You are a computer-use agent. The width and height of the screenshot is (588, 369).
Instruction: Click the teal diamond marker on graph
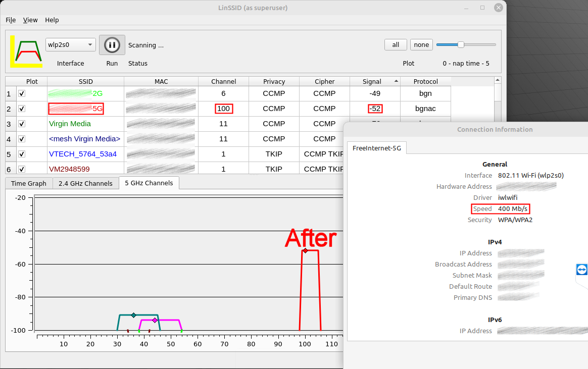133,315
